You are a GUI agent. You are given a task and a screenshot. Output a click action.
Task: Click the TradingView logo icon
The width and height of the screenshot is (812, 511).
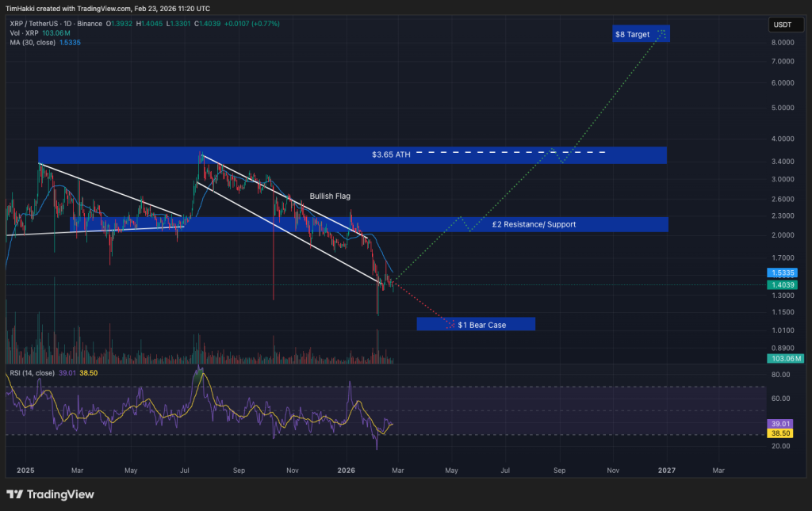(x=14, y=494)
